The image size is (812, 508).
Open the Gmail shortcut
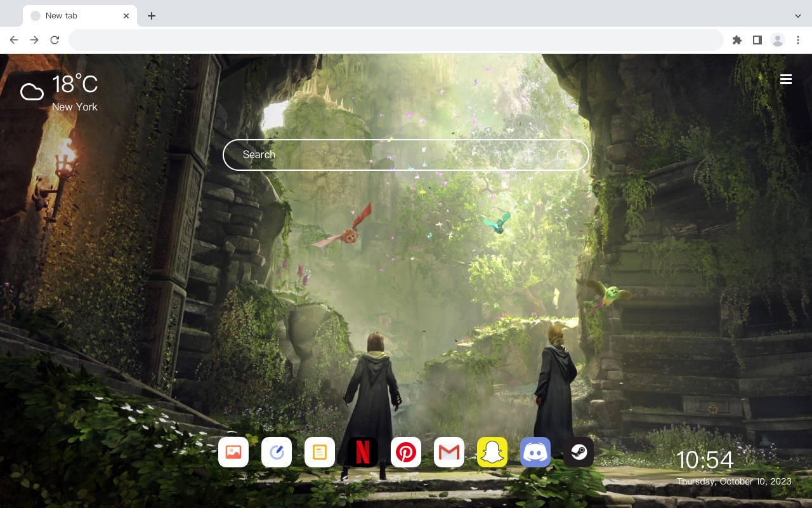449,452
